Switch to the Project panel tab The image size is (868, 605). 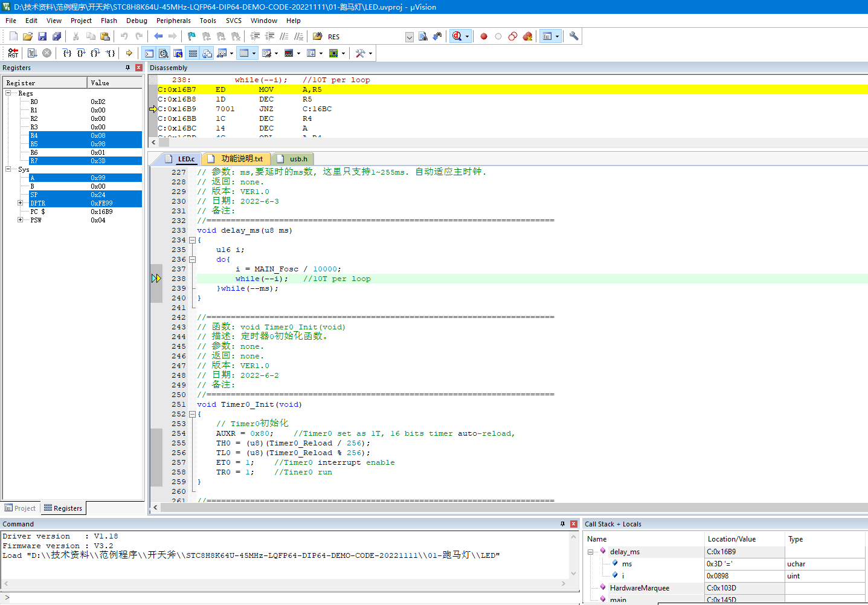click(21, 508)
